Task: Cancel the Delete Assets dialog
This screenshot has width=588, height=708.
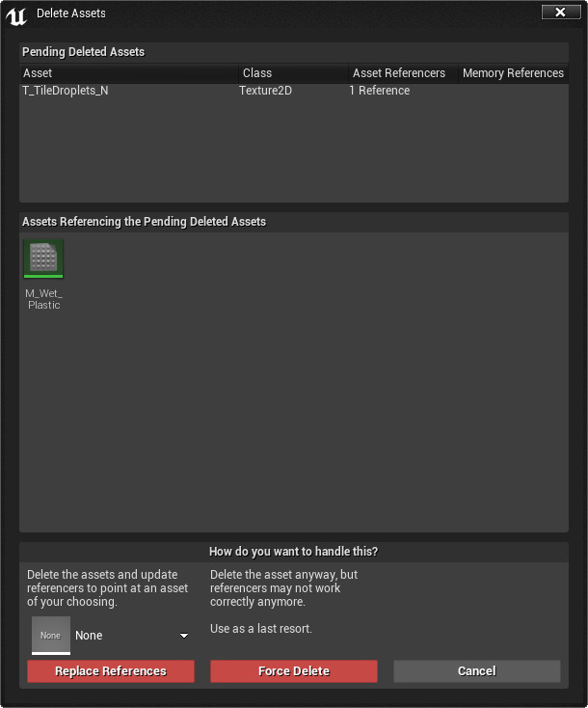Action: pyautogui.click(x=477, y=671)
